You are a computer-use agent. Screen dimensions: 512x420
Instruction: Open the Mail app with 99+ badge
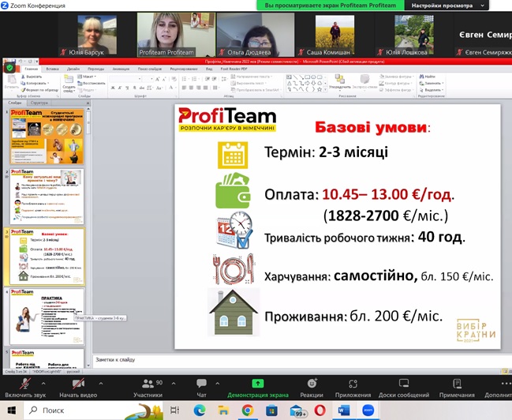[x=297, y=411]
